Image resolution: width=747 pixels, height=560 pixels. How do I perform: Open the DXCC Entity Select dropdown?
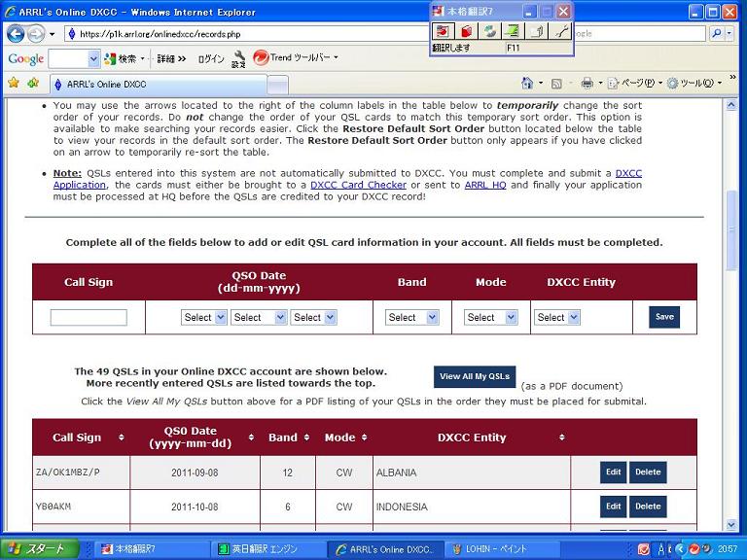click(x=557, y=317)
